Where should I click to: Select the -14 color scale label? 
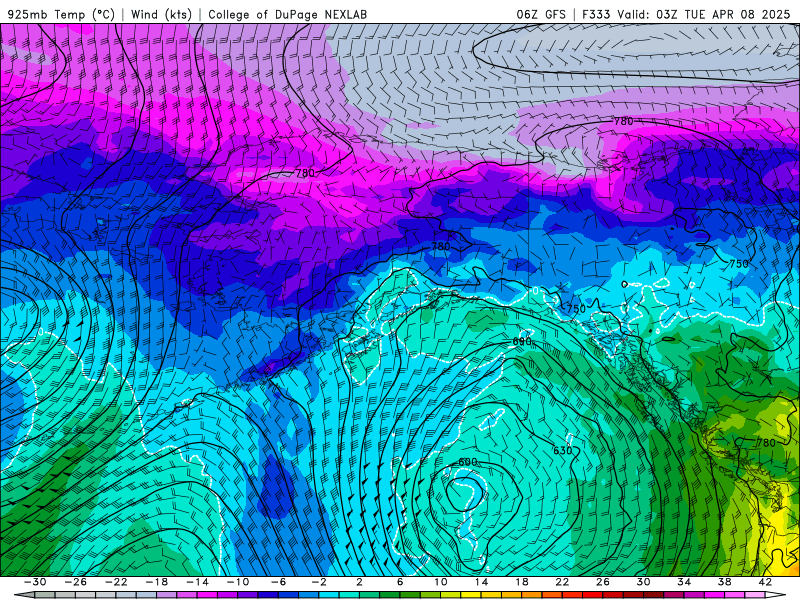[x=197, y=582]
